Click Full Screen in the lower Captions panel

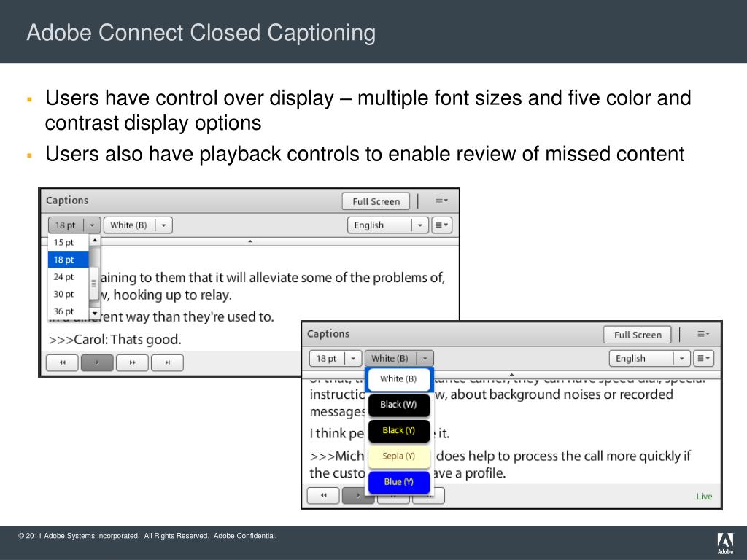(x=637, y=334)
